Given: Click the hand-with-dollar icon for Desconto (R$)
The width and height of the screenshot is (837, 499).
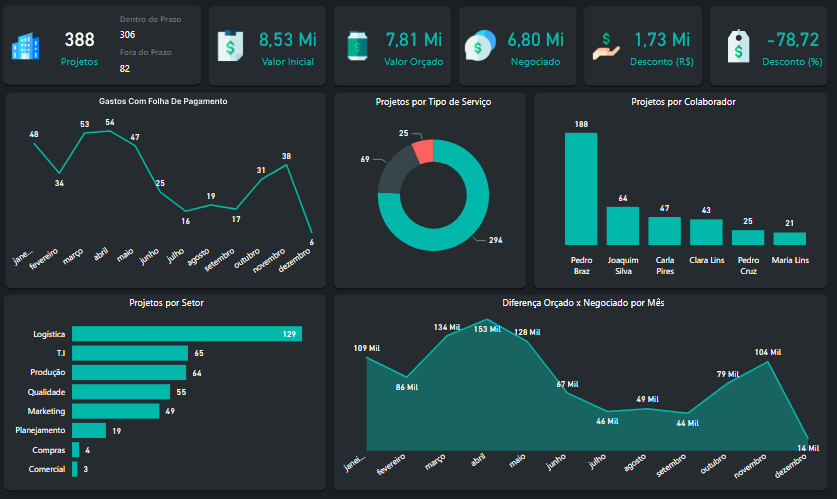Looking at the screenshot, I should tap(607, 46).
